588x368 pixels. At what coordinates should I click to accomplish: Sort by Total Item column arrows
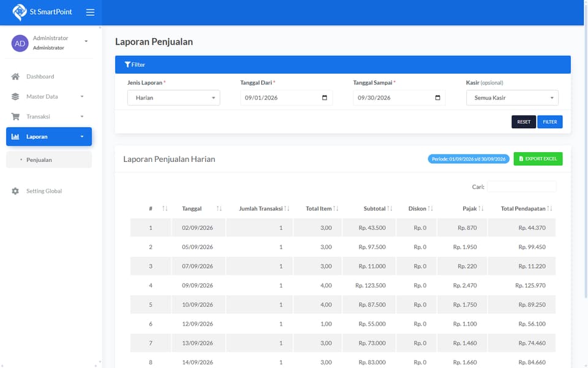[336, 209]
